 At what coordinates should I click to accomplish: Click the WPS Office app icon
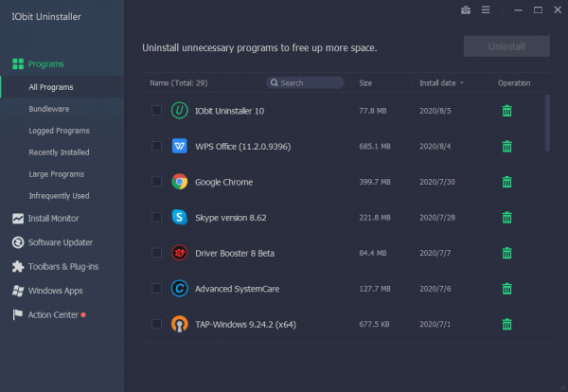tap(179, 146)
